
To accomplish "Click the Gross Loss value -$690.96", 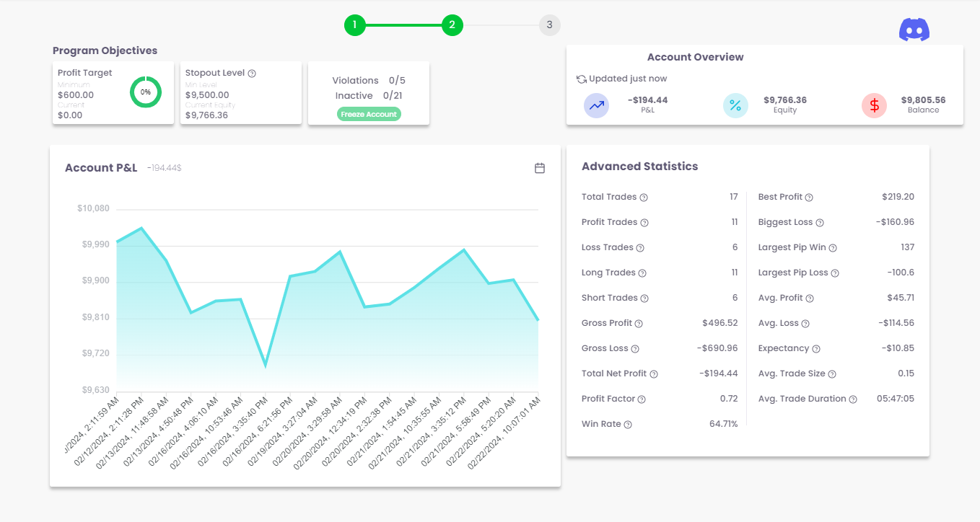I will pos(717,348).
